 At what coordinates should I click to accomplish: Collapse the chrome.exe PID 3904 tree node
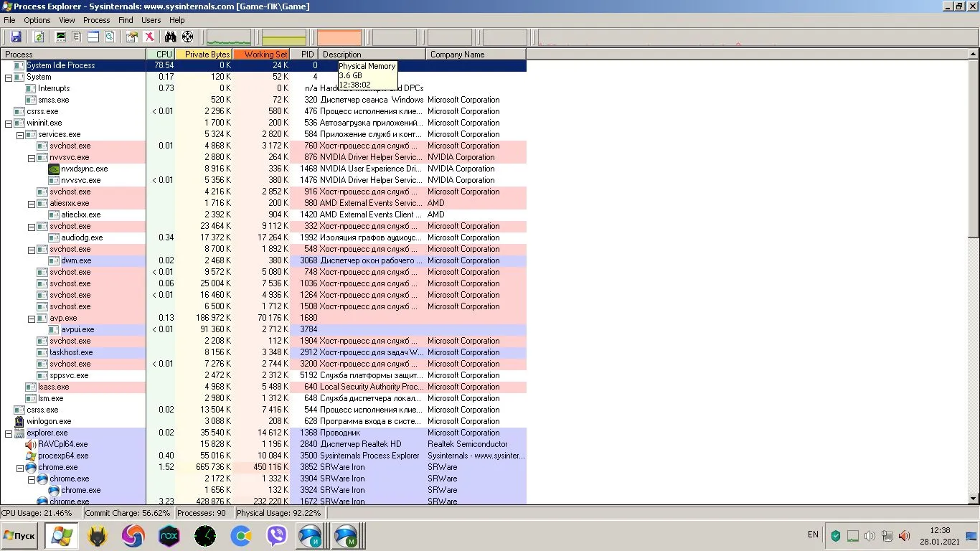point(32,479)
